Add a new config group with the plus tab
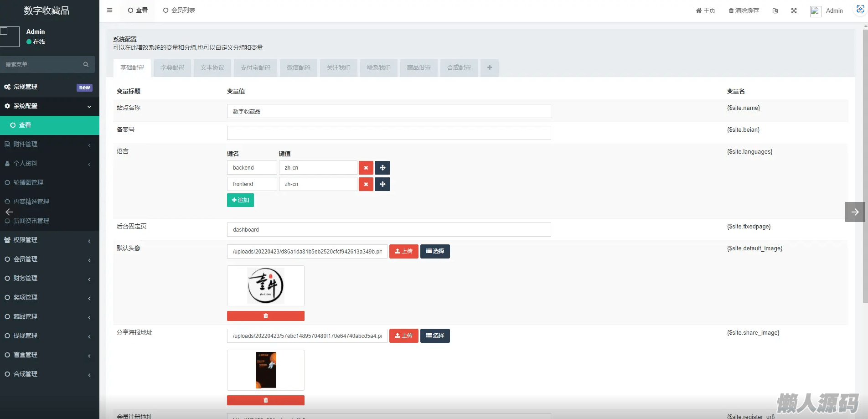This screenshot has width=868, height=419. pyautogui.click(x=490, y=67)
